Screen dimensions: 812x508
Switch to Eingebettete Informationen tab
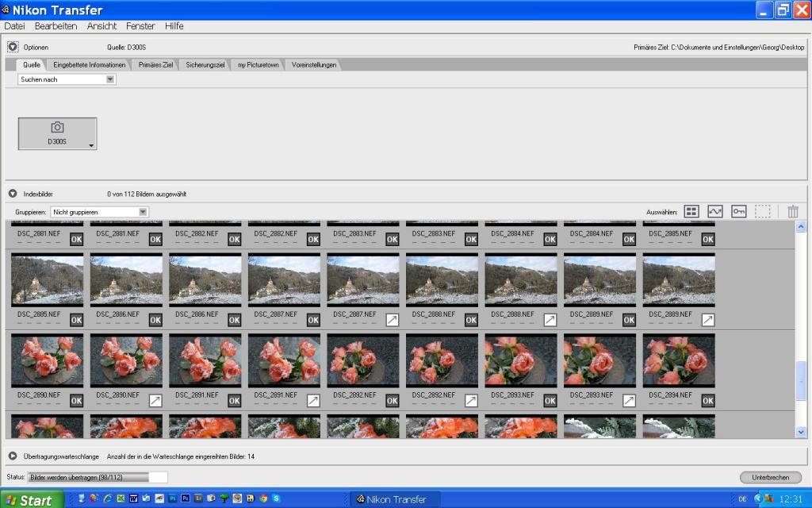coord(89,65)
